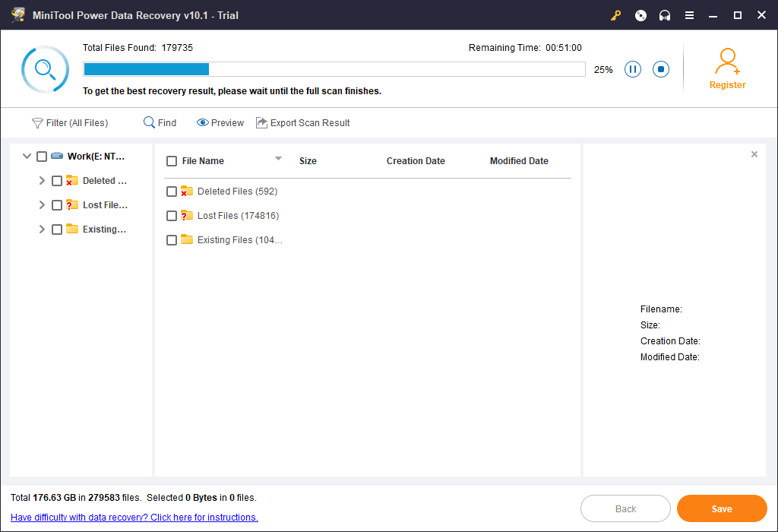Image resolution: width=778 pixels, height=532 pixels.
Task: Click Export Scan Result
Action: (302, 123)
